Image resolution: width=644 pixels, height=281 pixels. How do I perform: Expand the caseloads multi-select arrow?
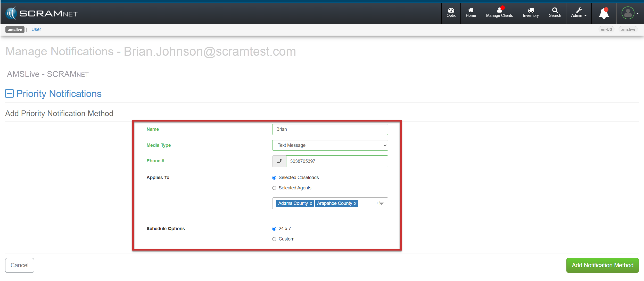[382, 204]
